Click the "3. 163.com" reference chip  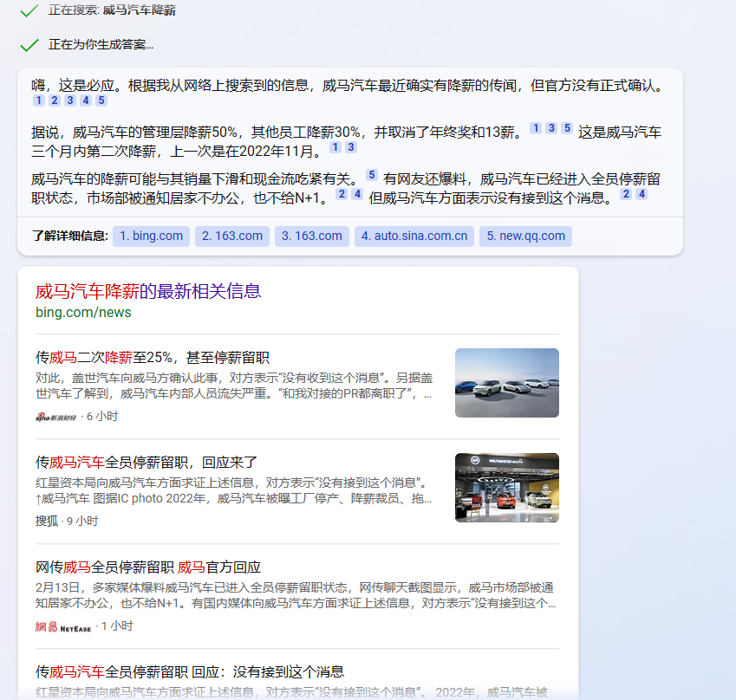click(x=311, y=236)
